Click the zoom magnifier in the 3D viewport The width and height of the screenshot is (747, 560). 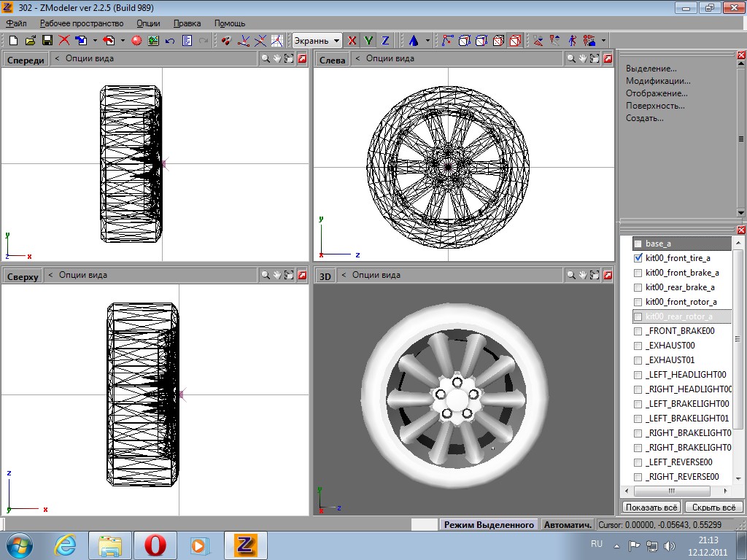pyautogui.click(x=571, y=275)
